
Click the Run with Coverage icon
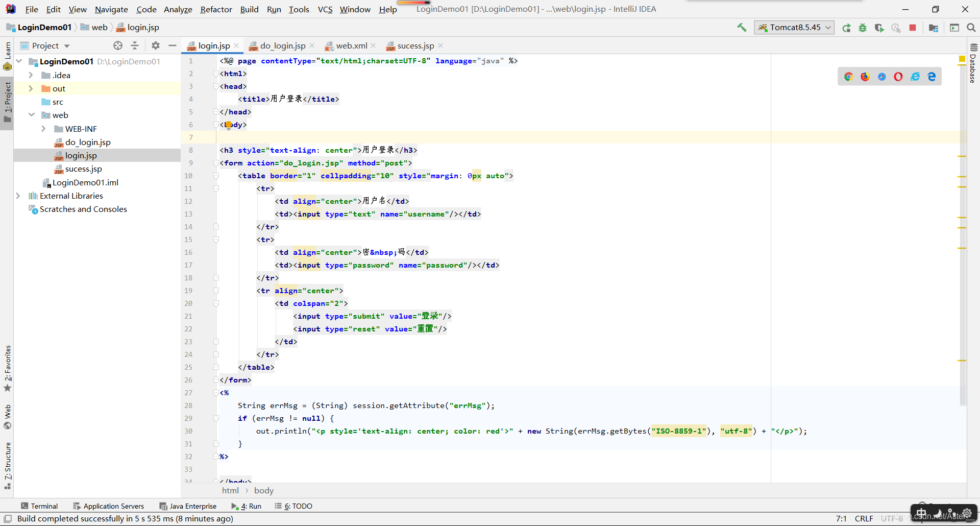[879, 28]
